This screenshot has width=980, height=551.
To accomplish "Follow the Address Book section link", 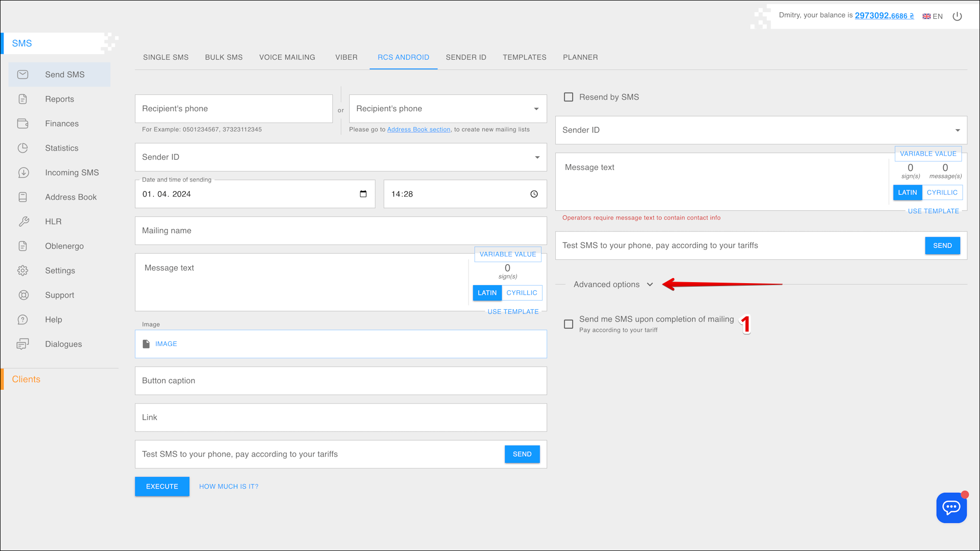I will 419,130.
